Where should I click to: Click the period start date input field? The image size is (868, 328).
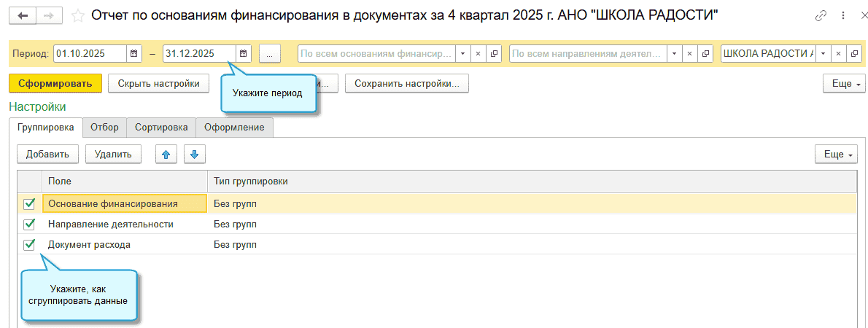[89, 54]
